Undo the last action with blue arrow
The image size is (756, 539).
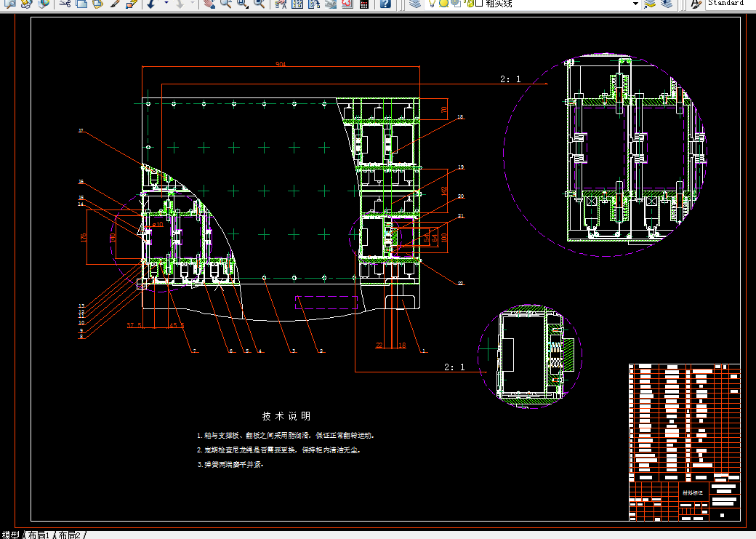[x=151, y=4]
